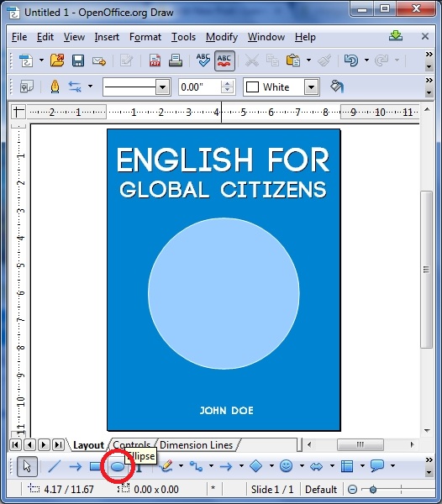This screenshot has width=442, height=504.
Task: Click the zoom out minus button
Action: [352, 490]
